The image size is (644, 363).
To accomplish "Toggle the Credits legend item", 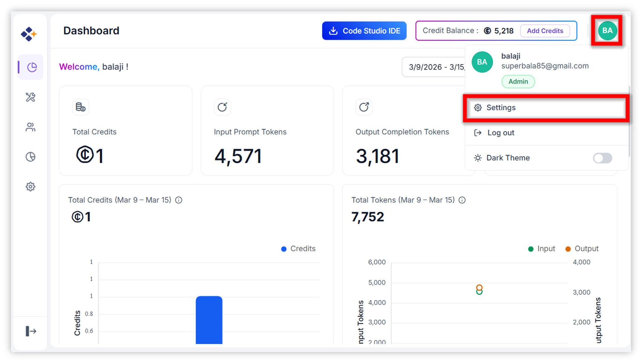I will [298, 249].
